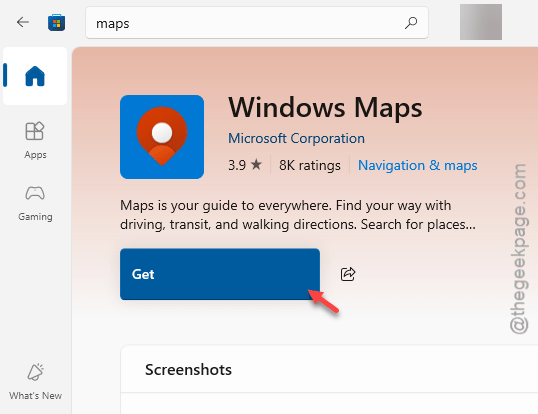
Task: Click the 8K ratings count
Action: pos(309,165)
